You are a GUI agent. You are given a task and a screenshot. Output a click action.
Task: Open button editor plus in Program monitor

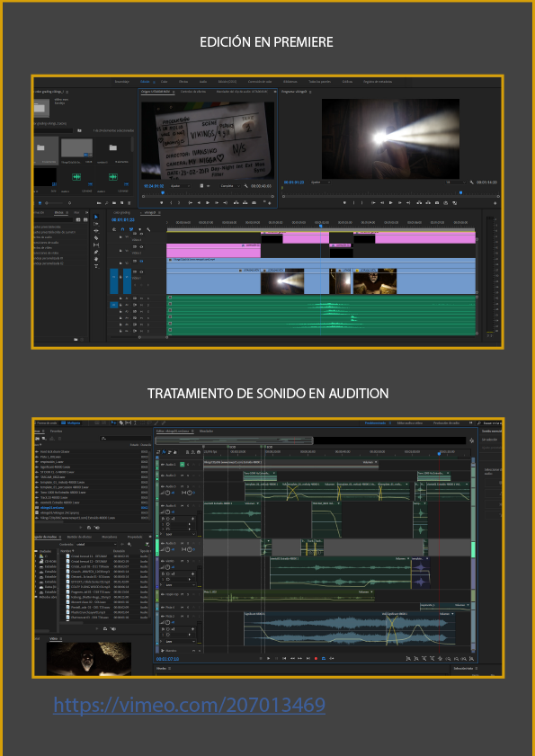click(x=496, y=203)
